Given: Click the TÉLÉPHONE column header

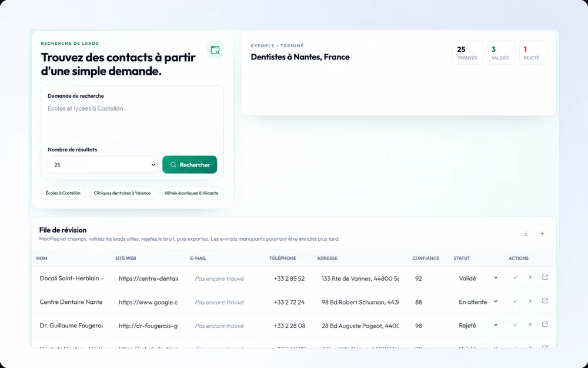Looking at the screenshot, I should point(283,258).
